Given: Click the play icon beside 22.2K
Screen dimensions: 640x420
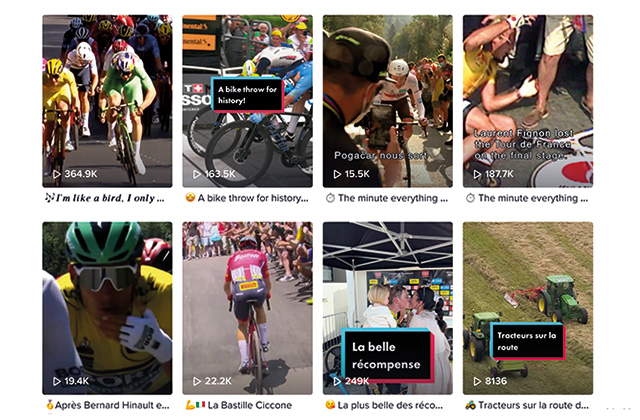Looking at the screenshot, I should pos(197,381).
